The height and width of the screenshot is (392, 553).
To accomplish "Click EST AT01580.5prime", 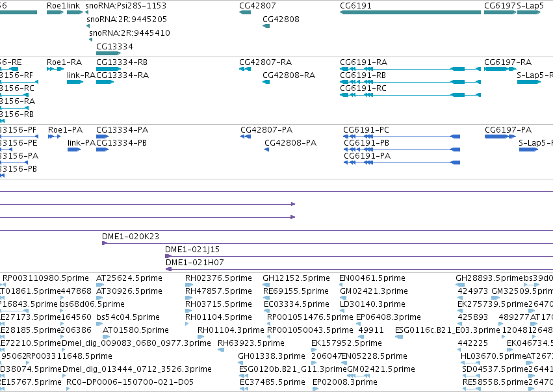I will (x=136, y=330).
